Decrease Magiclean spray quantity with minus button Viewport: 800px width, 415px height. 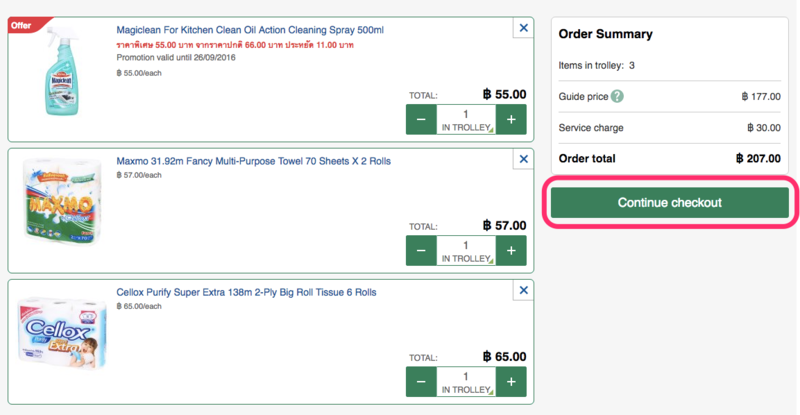421,119
